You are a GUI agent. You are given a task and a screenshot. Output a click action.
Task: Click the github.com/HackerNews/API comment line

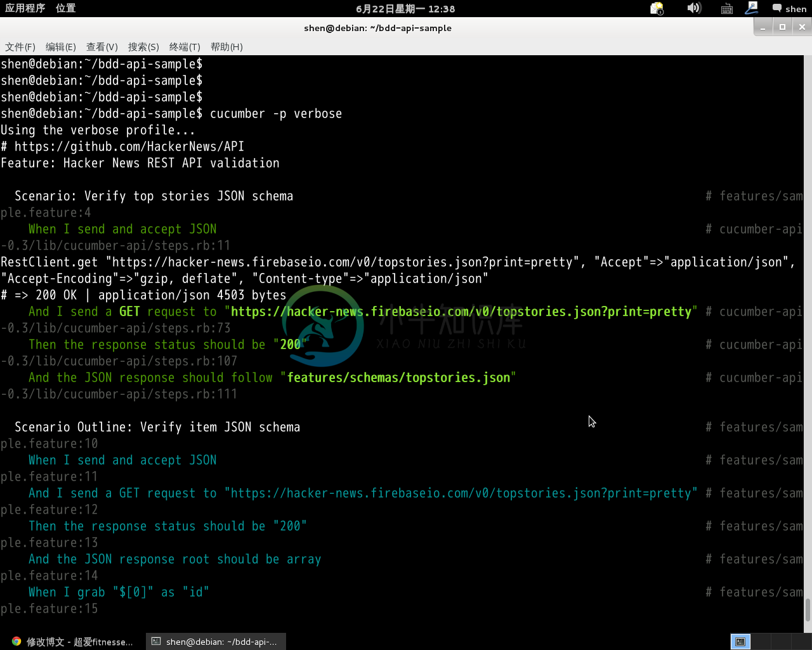122,147
